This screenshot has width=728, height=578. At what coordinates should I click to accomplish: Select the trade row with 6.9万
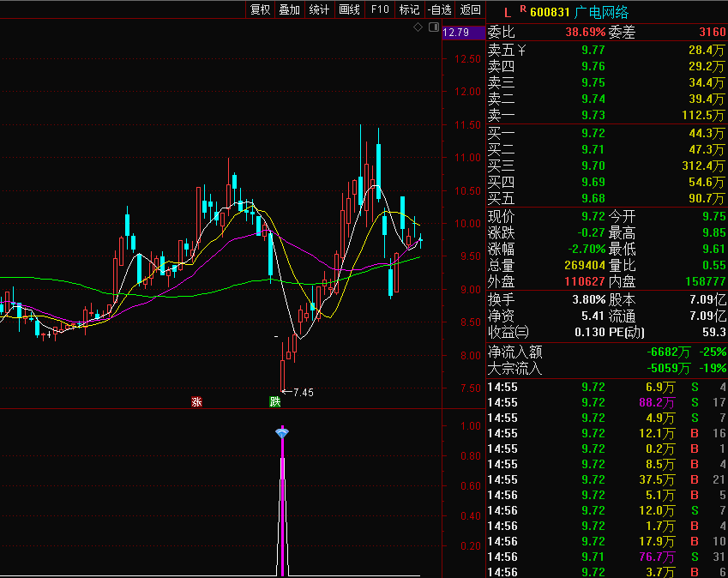[x=606, y=387]
